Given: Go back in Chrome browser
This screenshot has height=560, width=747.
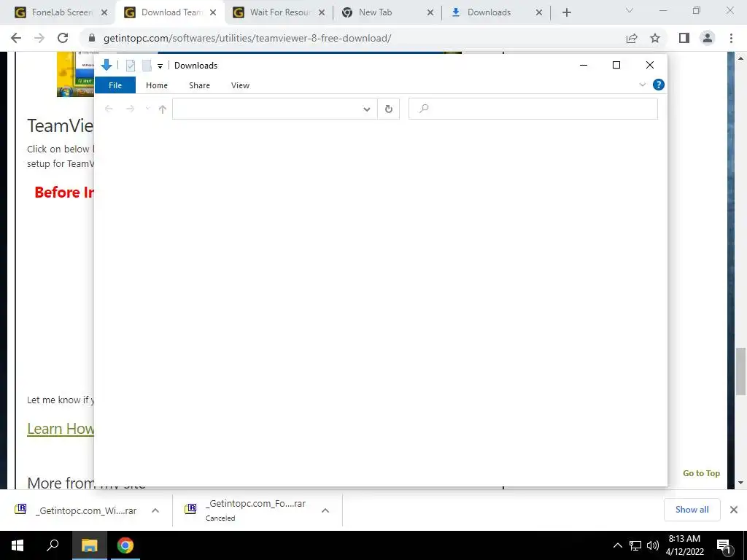Looking at the screenshot, I should point(16,38).
